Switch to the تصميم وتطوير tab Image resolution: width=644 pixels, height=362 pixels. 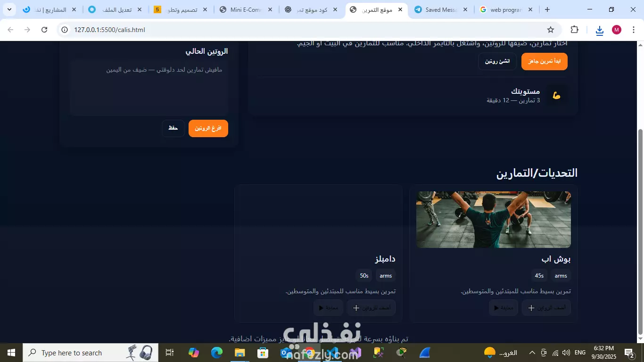181,9
